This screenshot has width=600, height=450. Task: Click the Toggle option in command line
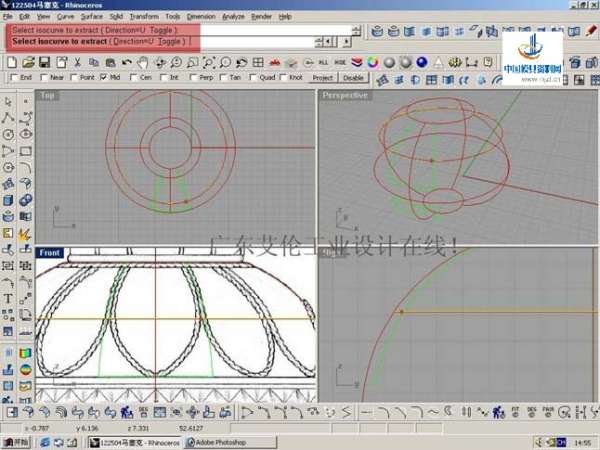(169, 41)
